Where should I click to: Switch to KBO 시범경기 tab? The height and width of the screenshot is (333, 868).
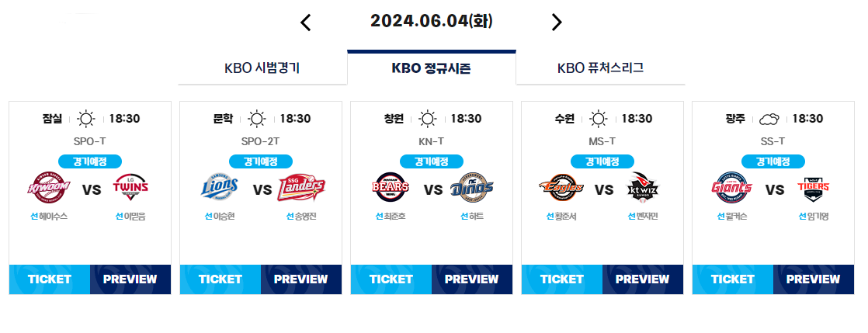(262, 68)
